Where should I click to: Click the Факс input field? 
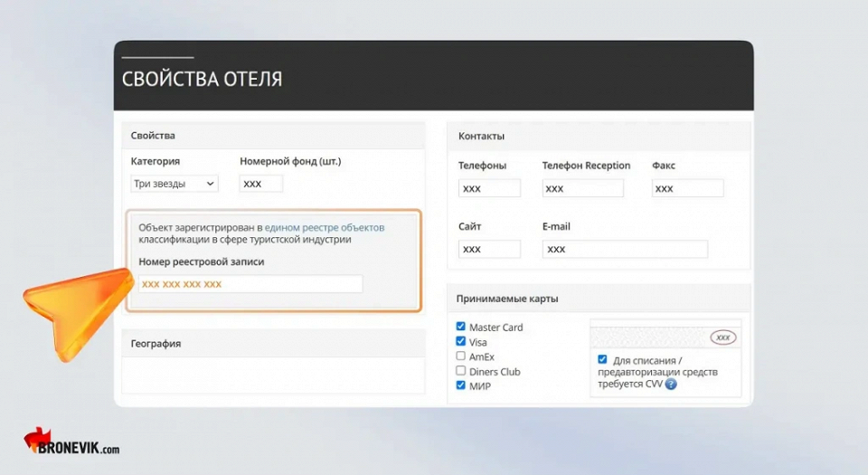tap(687, 188)
